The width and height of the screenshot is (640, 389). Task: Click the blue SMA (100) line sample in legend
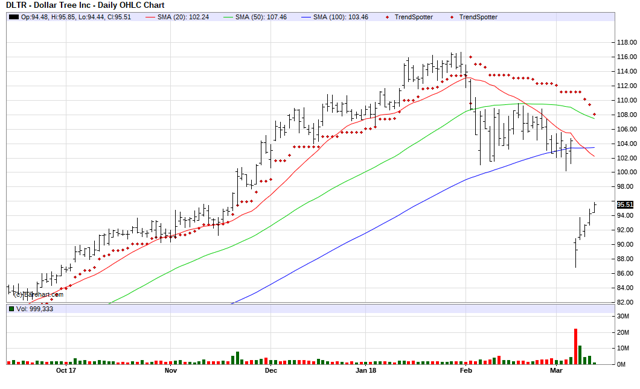(x=306, y=17)
